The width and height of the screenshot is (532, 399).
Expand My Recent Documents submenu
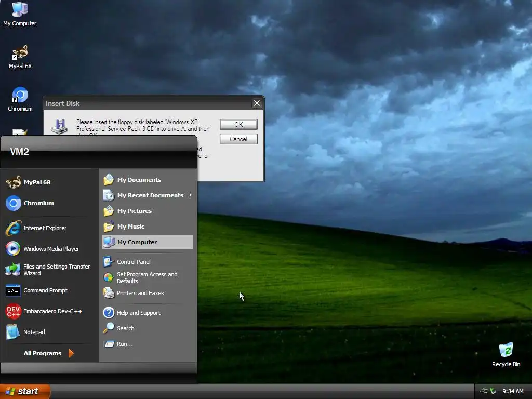point(147,195)
